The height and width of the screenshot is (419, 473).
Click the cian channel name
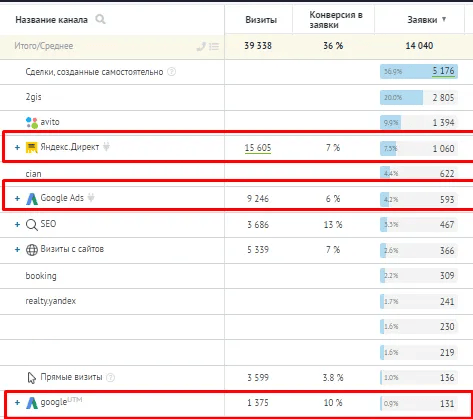(33, 174)
